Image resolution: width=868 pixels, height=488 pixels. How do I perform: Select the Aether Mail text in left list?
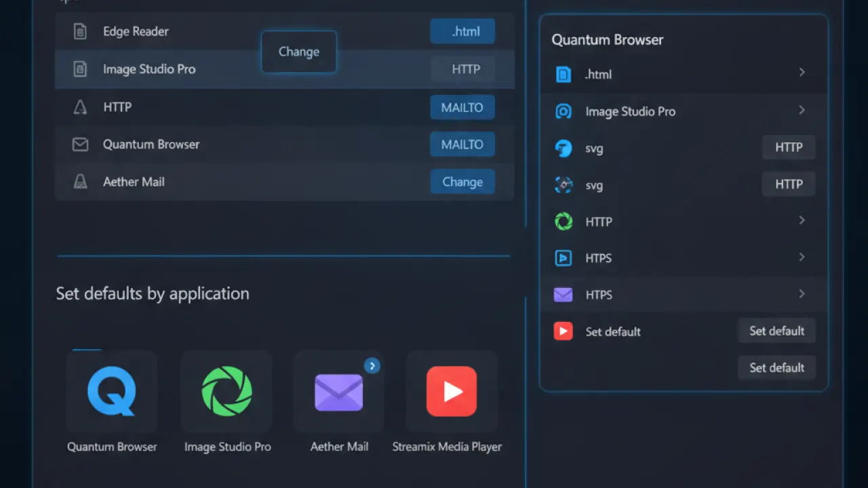coord(134,182)
